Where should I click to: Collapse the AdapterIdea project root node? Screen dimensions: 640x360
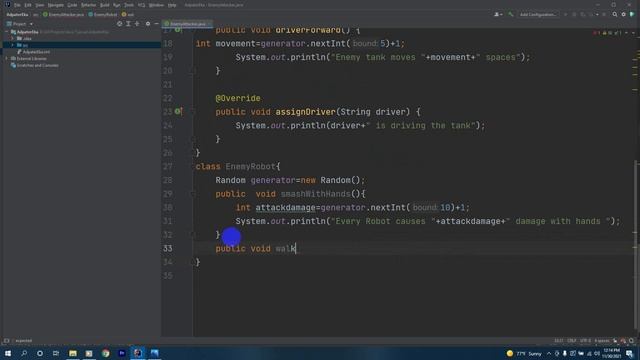(7, 31)
